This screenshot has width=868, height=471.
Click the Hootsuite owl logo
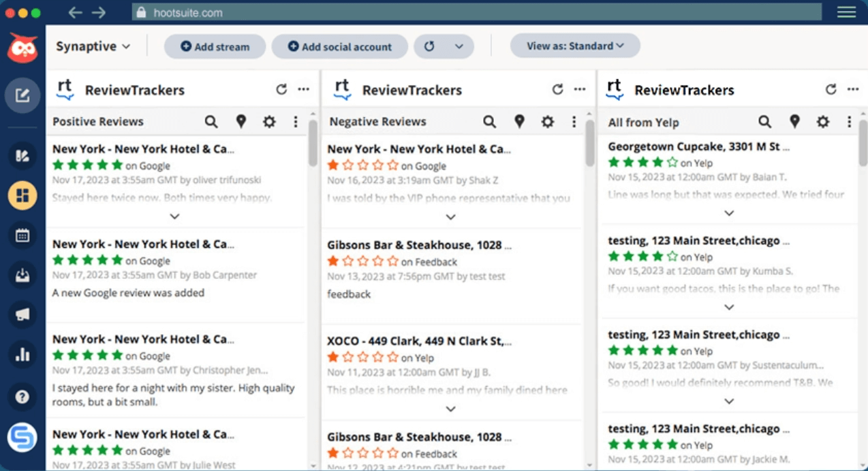(22, 47)
